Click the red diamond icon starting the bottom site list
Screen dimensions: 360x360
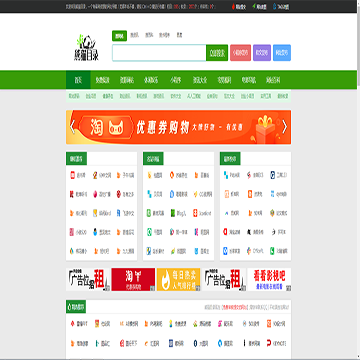[x=73, y=323]
